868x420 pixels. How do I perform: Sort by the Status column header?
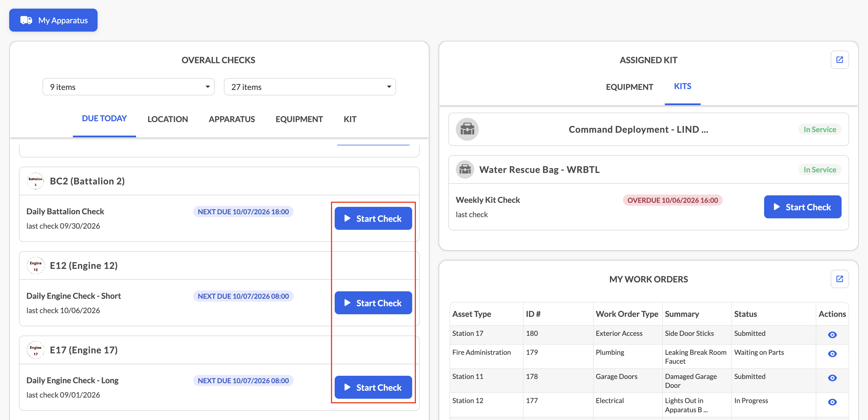pyautogui.click(x=745, y=314)
